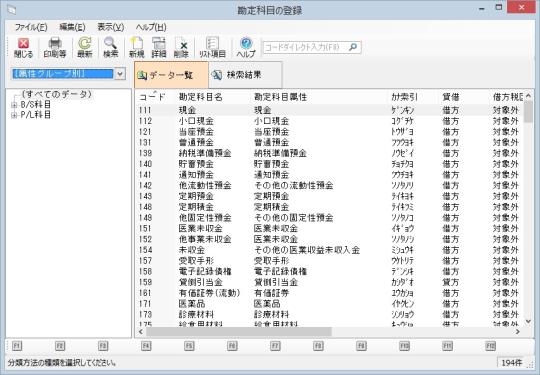Select the データ一覧 tab
Screen dimensions: 540x375
click(171, 75)
